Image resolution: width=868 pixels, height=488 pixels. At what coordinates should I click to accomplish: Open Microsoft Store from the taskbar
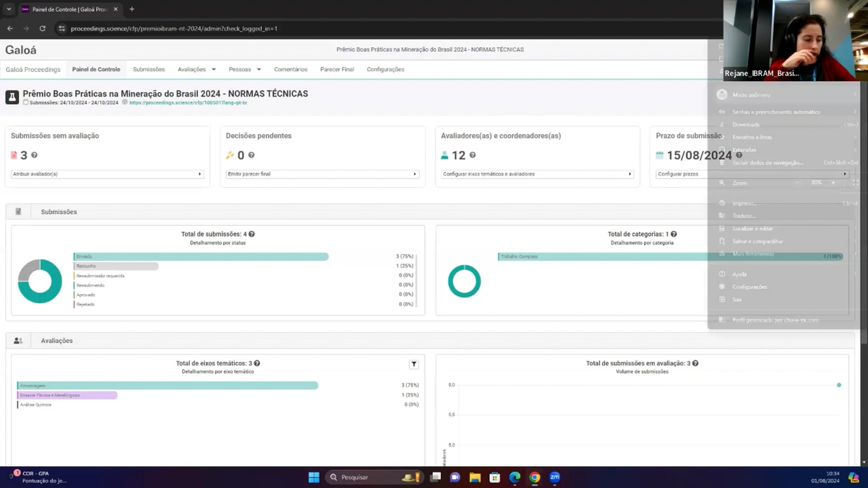click(495, 477)
